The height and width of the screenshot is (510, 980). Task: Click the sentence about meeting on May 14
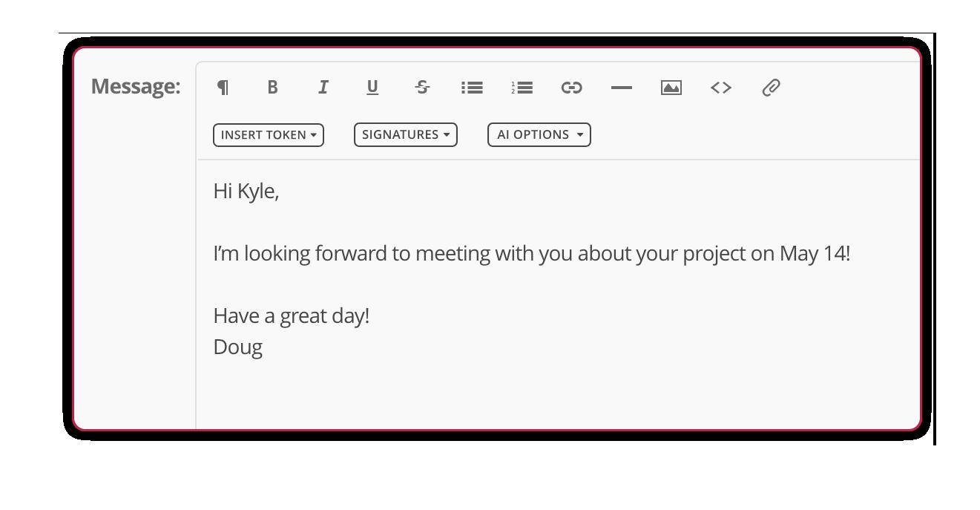pyautogui.click(x=531, y=254)
